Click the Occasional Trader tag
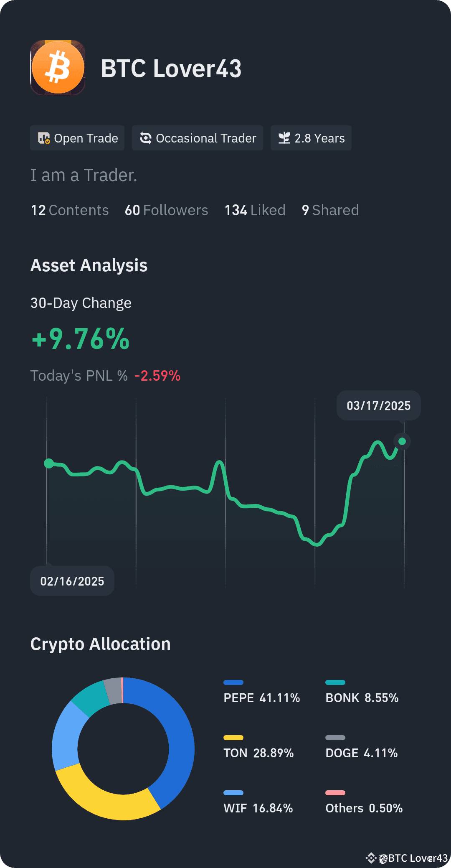The image size is (451, 868). [198, 138]
